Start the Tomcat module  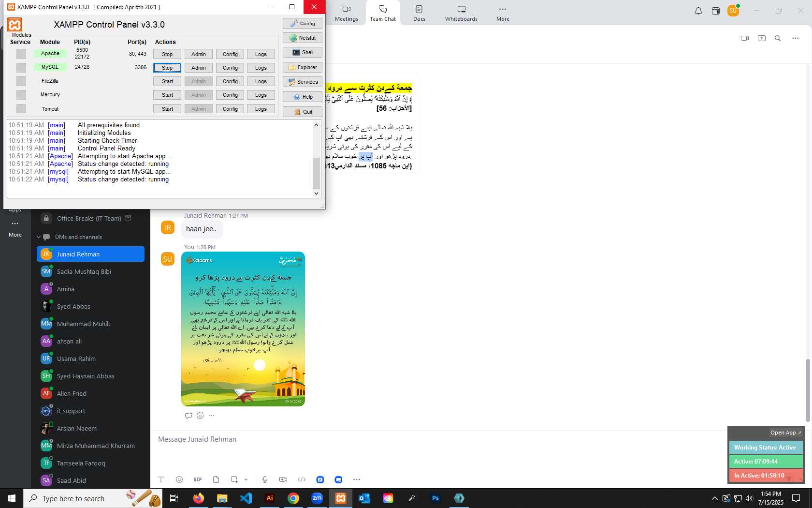tap(167, 109)
